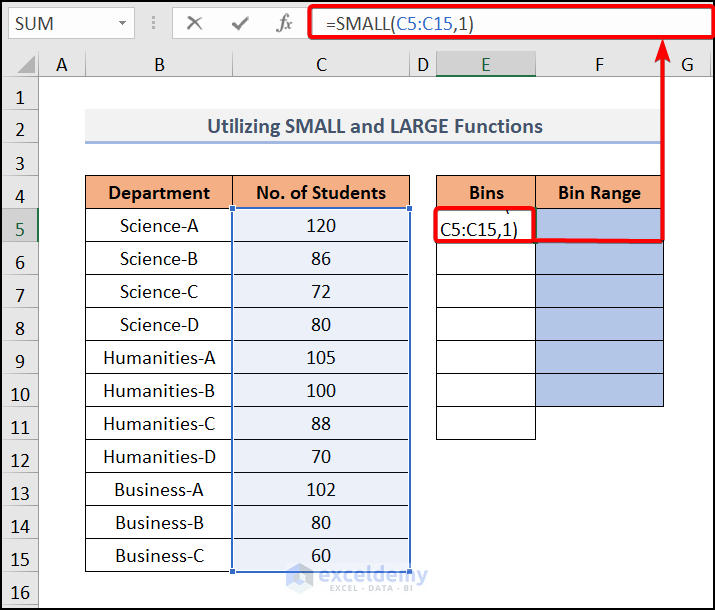
Task: Select the 'Humanities-A' cell
Action: (159, 357)
